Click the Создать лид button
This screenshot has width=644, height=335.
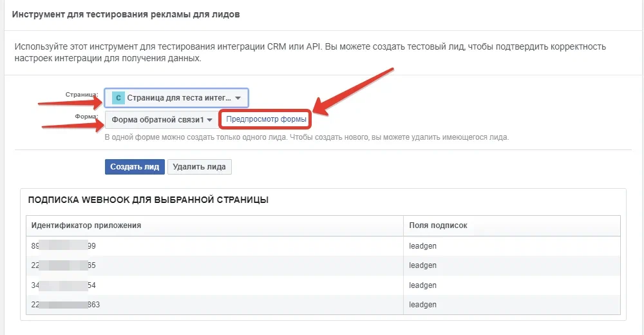[x=135, y=167]
